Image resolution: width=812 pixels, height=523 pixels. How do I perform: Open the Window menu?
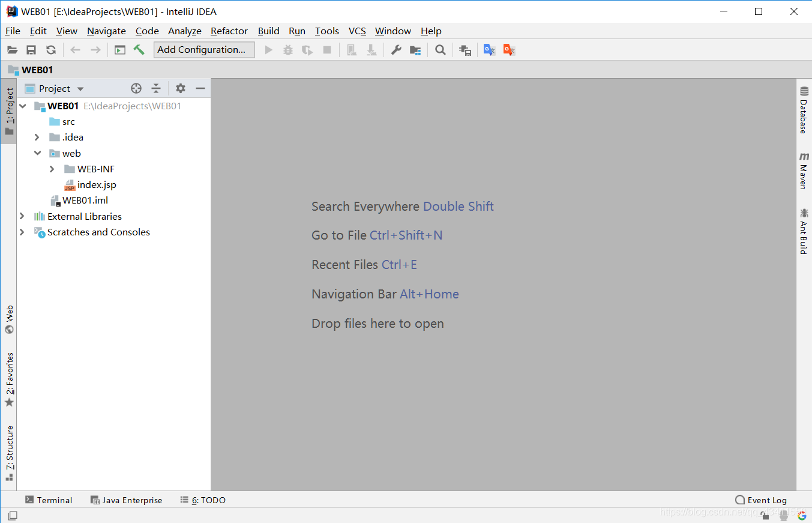point(393,31)
